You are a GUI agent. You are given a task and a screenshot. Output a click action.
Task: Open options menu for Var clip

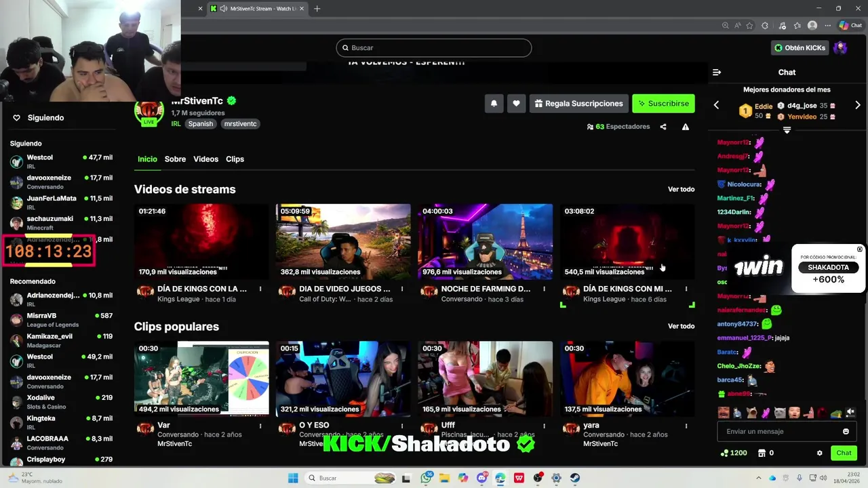(260, 426)
